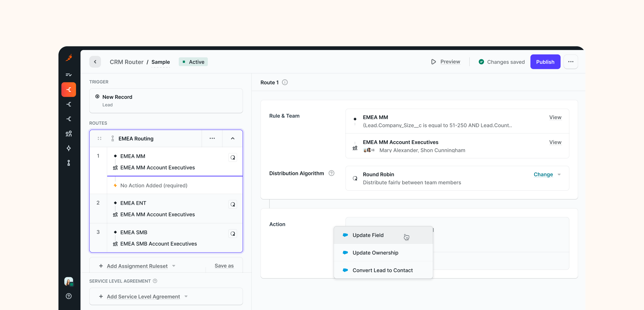Click the help question mark in sidebar
The height and width of the screenshot is (310, 644).
point(69,296)
